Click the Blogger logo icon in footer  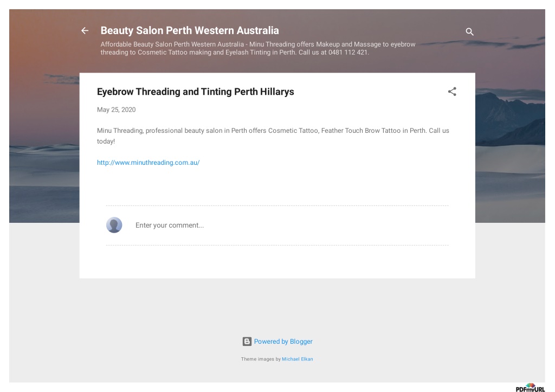(x=247, y=342)
